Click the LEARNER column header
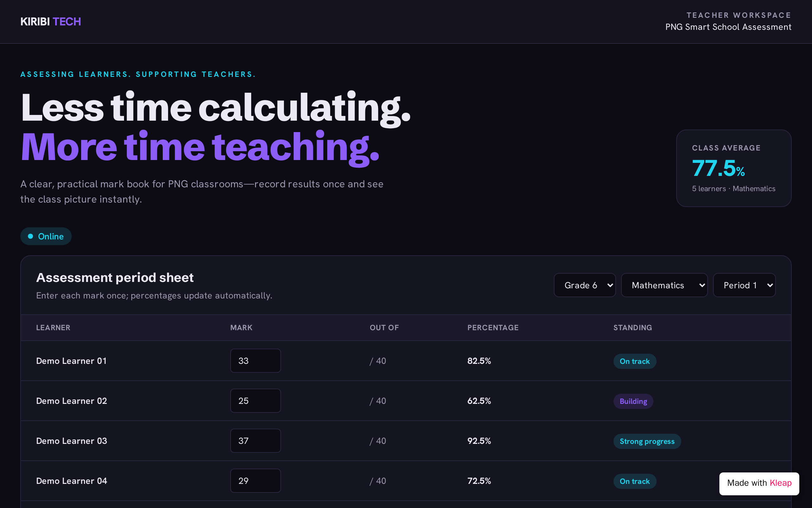The image size is (812, 508). (x=53, y=328)
